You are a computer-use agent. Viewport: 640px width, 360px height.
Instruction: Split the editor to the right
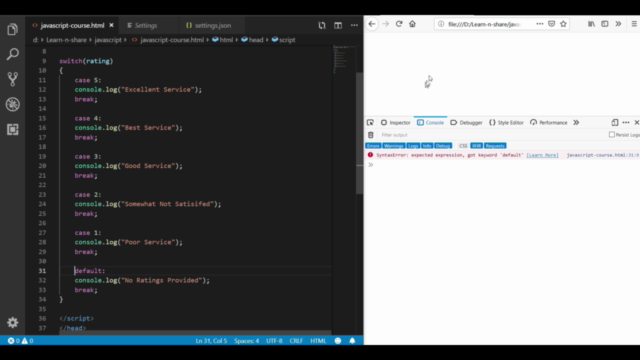click(x=338, y=25)
